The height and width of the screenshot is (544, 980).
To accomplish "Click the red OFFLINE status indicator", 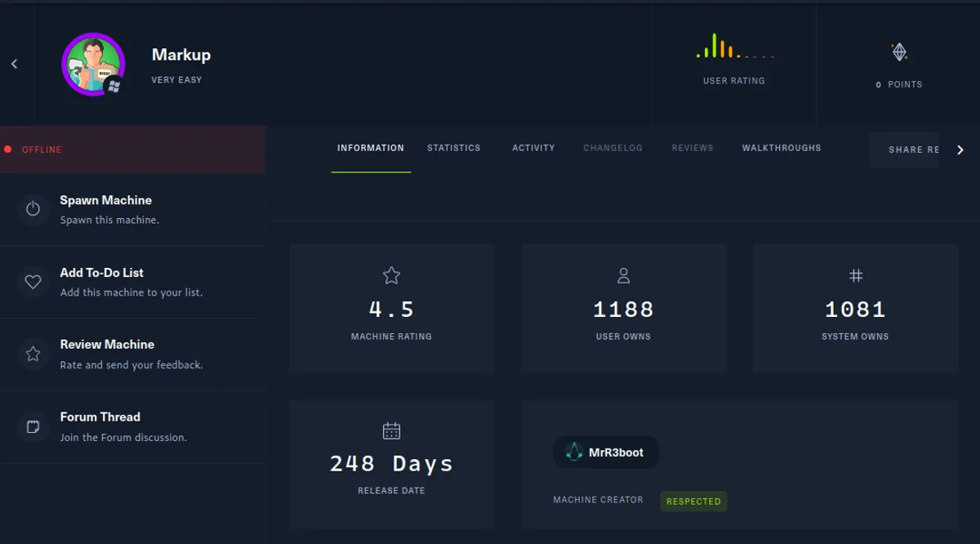I will (x=8, y=149).
